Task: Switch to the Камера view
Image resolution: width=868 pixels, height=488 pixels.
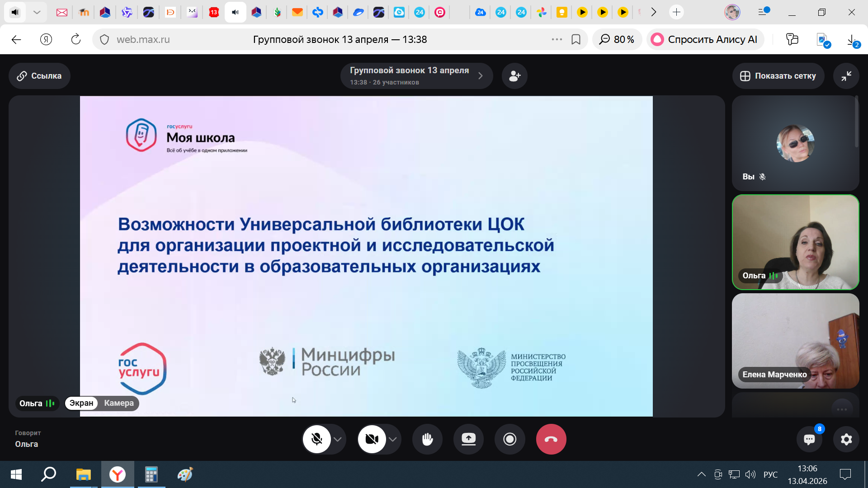Action: click(x=119, y=403)
